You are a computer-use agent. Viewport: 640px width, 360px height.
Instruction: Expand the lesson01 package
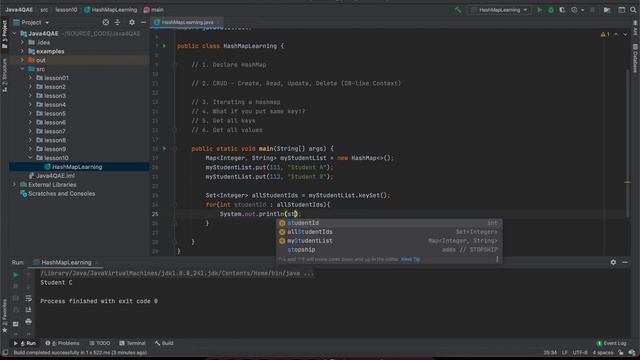click(30, 78)
